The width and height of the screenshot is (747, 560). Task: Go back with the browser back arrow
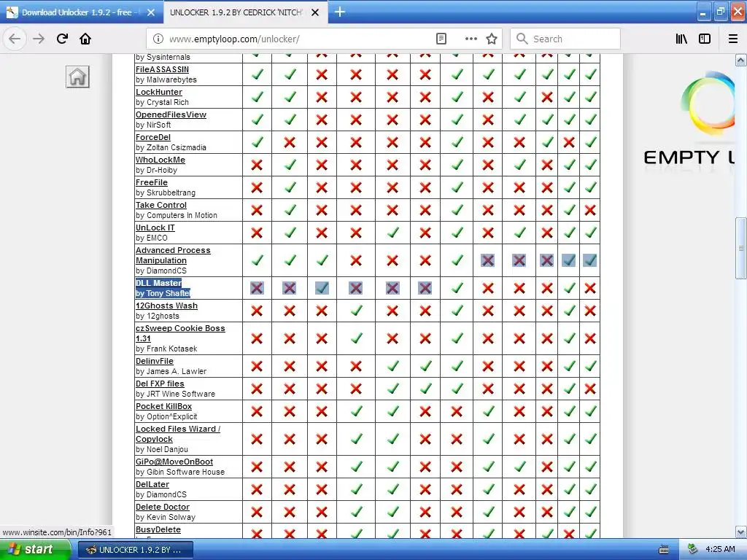tap(15, 39)
